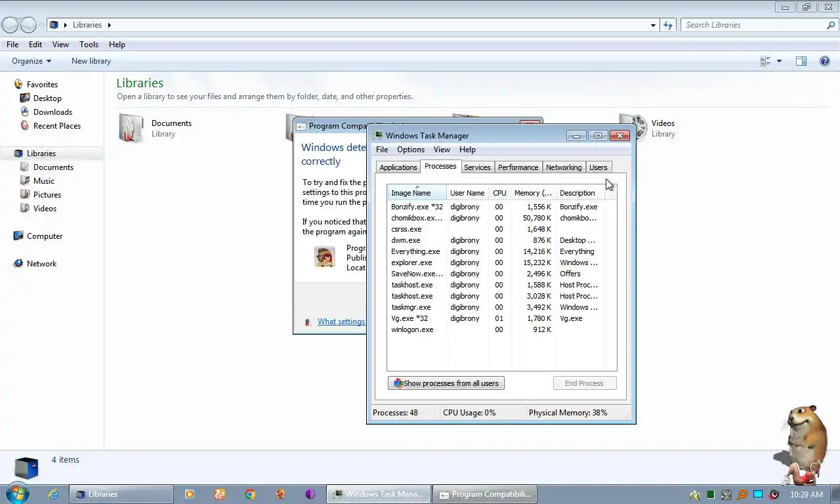Click the blue monitor tray icon
This screenshot has width=840, height=504.
click(x=758, y=495)
